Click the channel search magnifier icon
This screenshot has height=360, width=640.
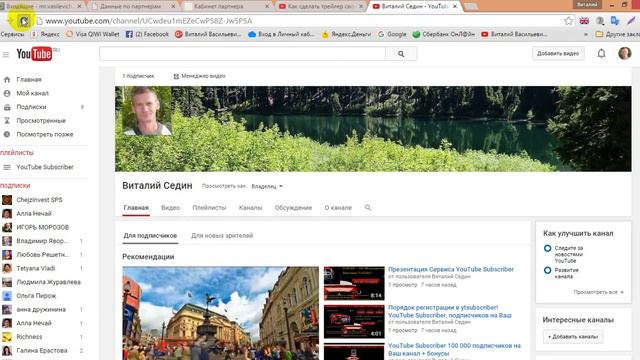[x=368, y=208]
